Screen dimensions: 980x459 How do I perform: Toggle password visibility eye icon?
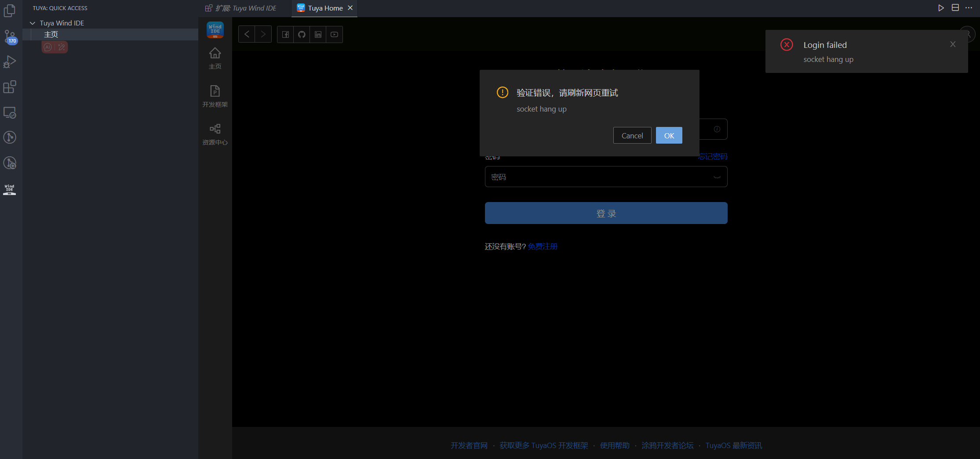point(717,177)
